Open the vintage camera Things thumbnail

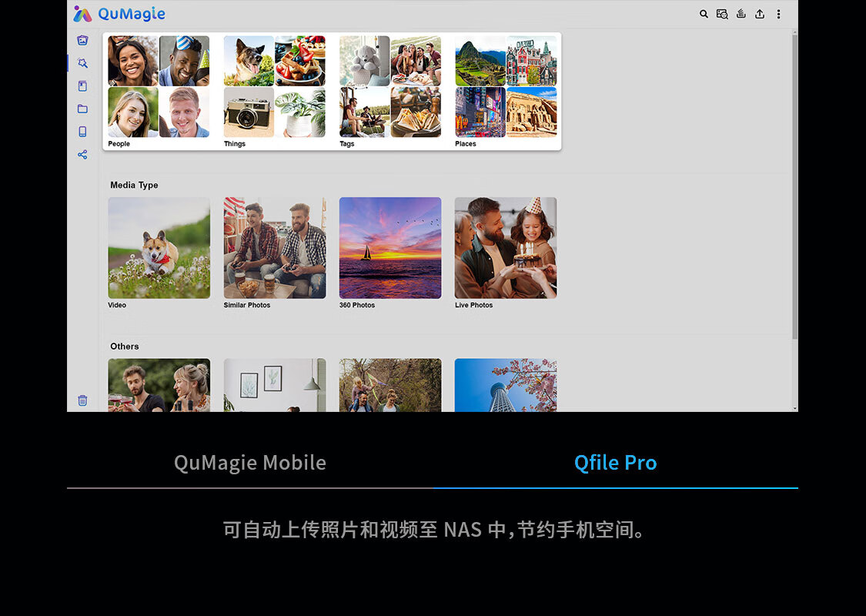249,112
